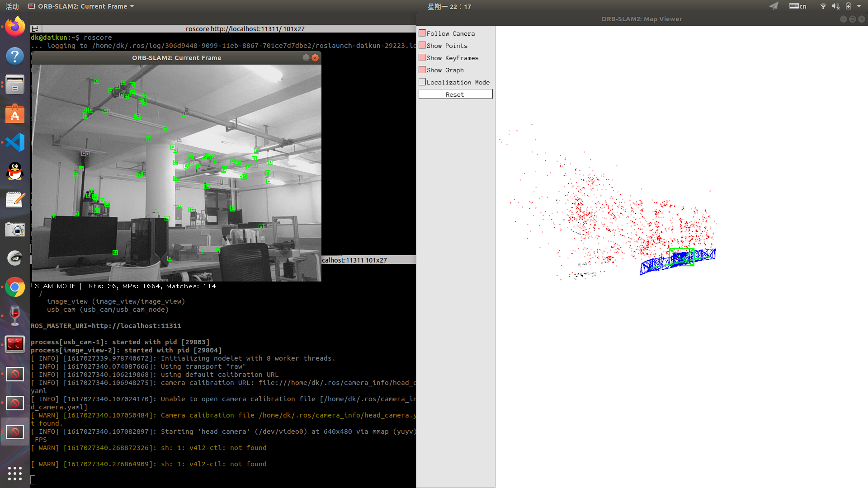Expand ORB-SLAM2 Current Frame app menu
This screenshot has height=488, width=868.
tap(81, 6)
